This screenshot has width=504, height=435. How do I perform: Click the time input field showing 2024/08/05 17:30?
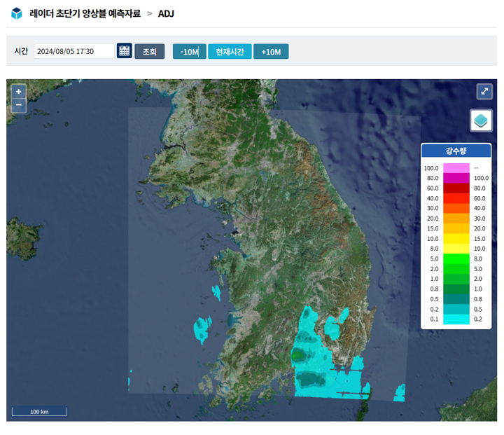tap(73, 51)
